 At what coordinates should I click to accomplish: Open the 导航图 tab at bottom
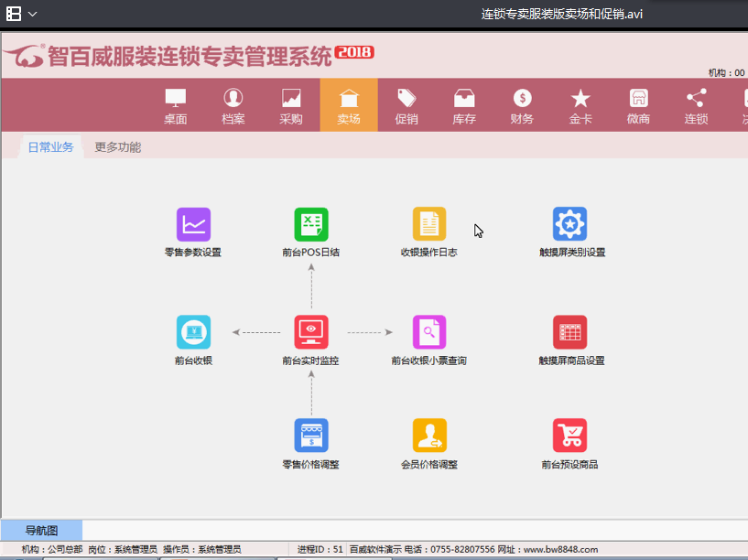click(40, 531)
